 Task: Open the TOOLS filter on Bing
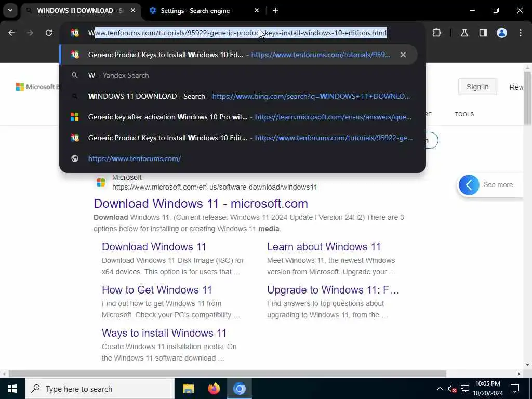pyautogui.click(x=464, y=114)
